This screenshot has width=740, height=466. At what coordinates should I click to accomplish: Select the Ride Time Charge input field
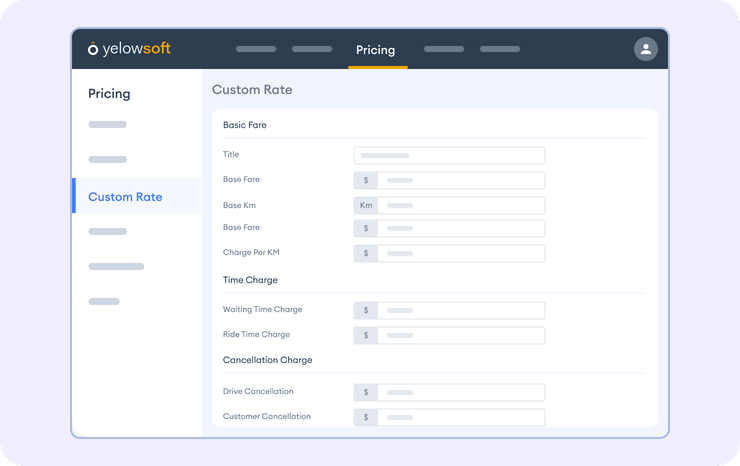[x=461, y=335]
